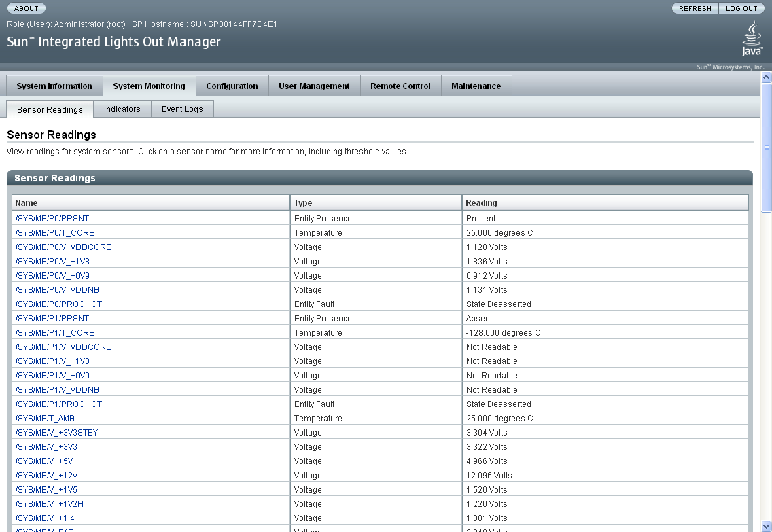The height and width of the screenshot is (532, 772).
Task: Open the /SYS/MB/P0/V_VDDNB sensor
Action: [x=57, y=290]
